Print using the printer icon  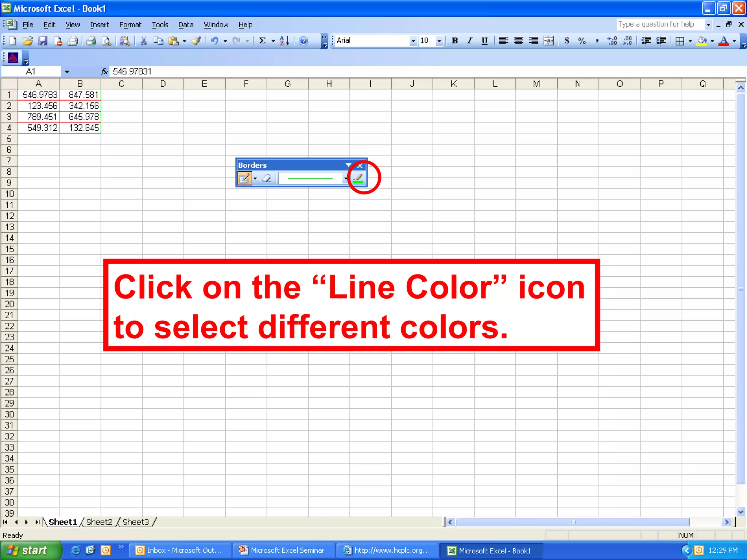(91, 41)
